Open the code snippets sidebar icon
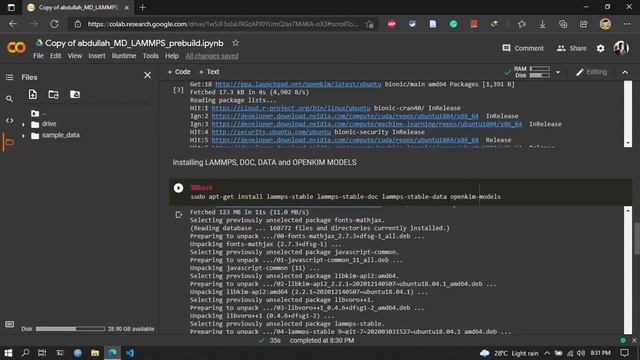The image size is (640, 360). [9, 120]
